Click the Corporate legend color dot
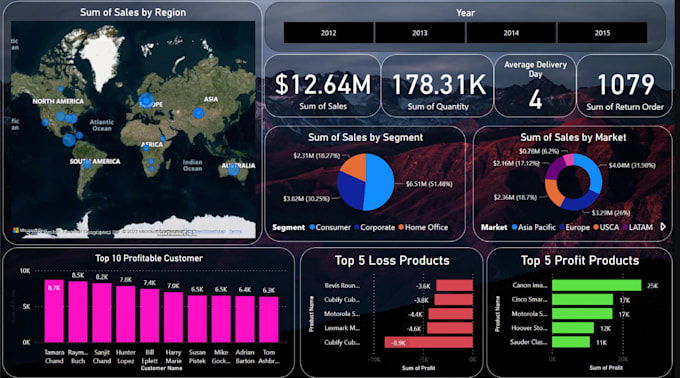 (356, 227)
